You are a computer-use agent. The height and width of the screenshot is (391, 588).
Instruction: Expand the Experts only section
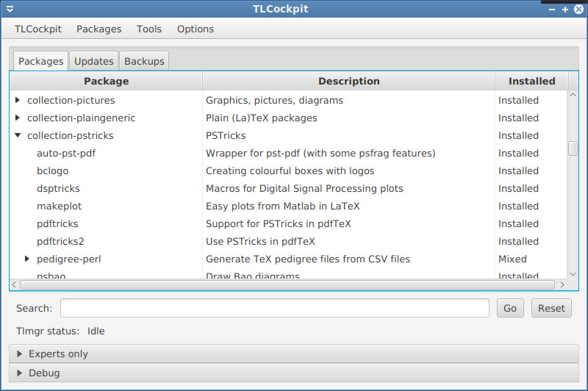click(20, 354)
